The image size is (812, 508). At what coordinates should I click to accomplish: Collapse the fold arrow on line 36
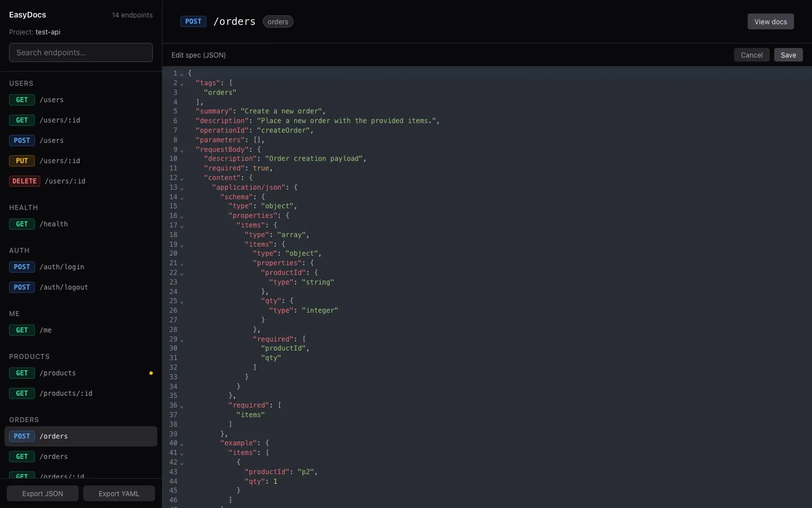point(182,406)
